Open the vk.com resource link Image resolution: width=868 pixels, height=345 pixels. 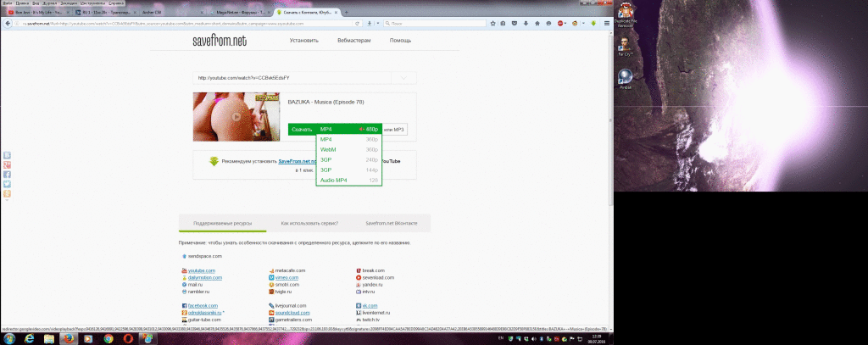point(370,306)
